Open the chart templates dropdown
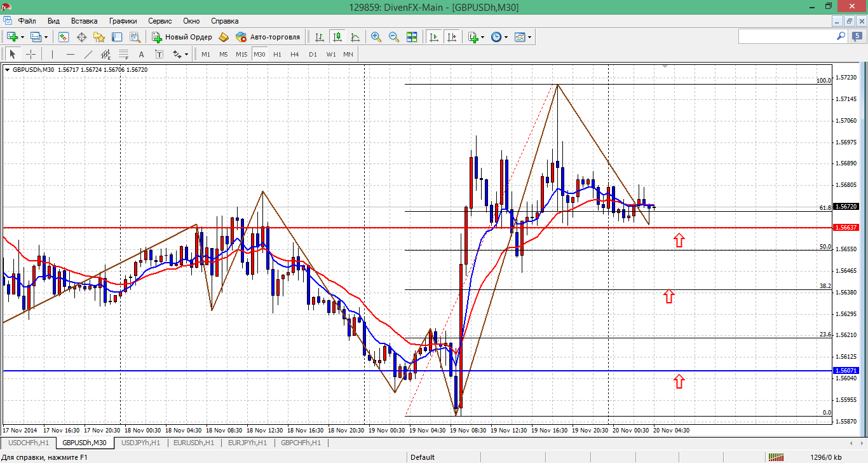 coord(529,37)
